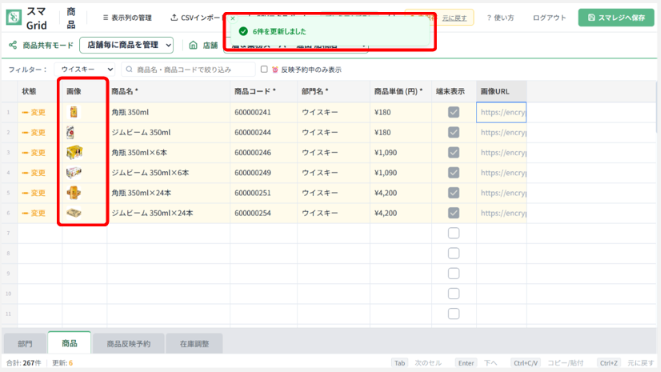
Task: Click the 元に戻す link at top
Action: coord(454,18)
